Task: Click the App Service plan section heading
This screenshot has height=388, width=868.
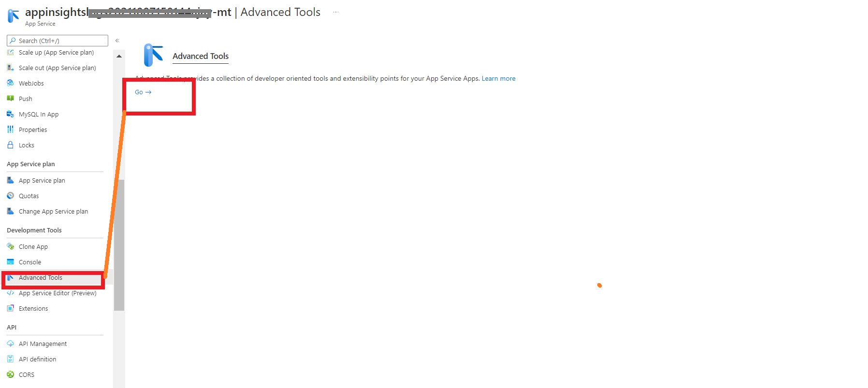Action: (31, 164)
